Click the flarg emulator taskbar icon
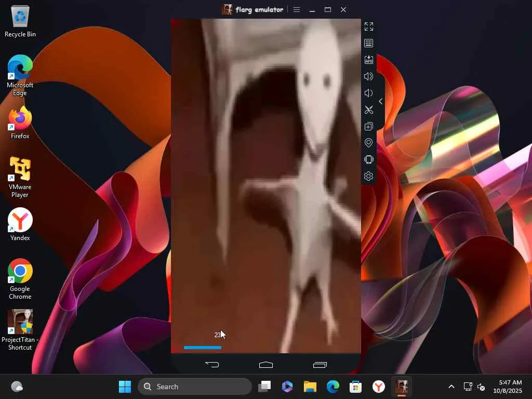 point(402,387)
